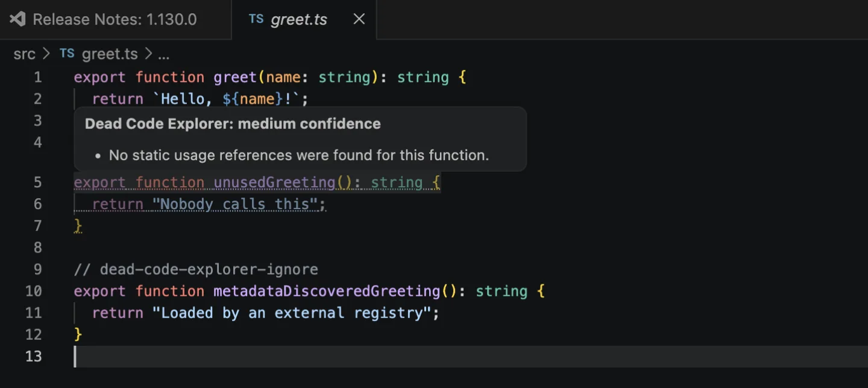This screenshot has width=868, height=388.
Task: Click the dead-code-explorer-ignore comment
Action: [196, 269]
